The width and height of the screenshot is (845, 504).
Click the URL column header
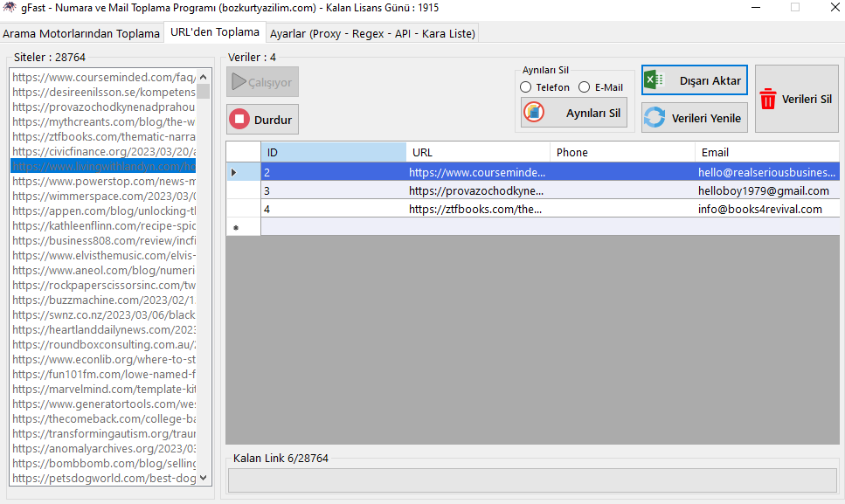click(x=478, y=152)
